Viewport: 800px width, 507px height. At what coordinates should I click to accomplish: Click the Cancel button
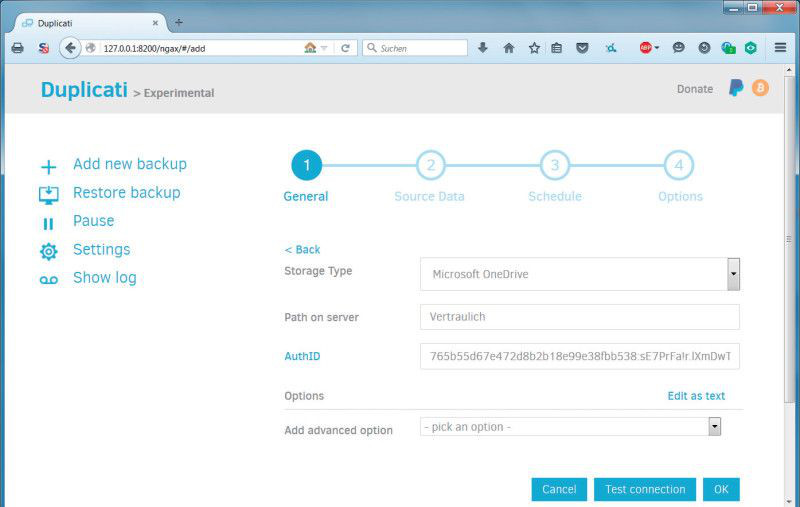tap(559, 490)
